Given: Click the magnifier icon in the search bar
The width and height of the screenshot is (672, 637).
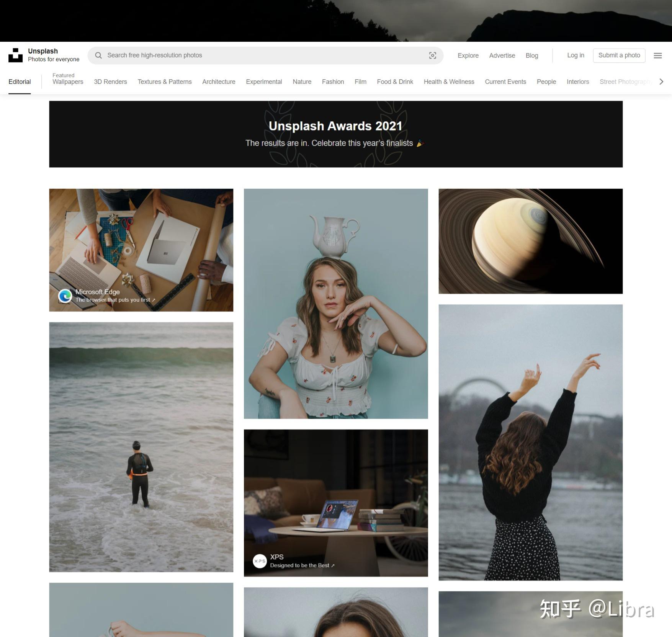Looking at the screenshot, I should [99, 55].
